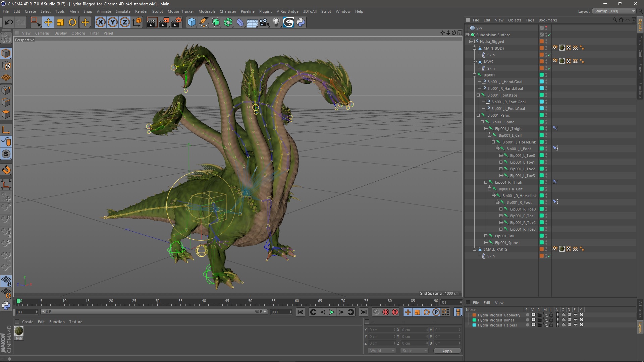
Task: Click the Play button in timeline
Action: (331, 312)
